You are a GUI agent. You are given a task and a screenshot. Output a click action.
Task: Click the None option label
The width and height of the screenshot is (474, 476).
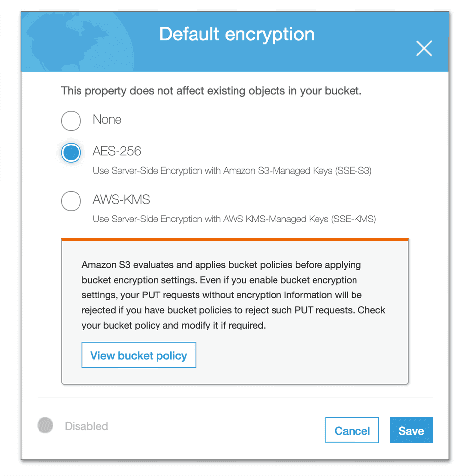click(107, 120)
